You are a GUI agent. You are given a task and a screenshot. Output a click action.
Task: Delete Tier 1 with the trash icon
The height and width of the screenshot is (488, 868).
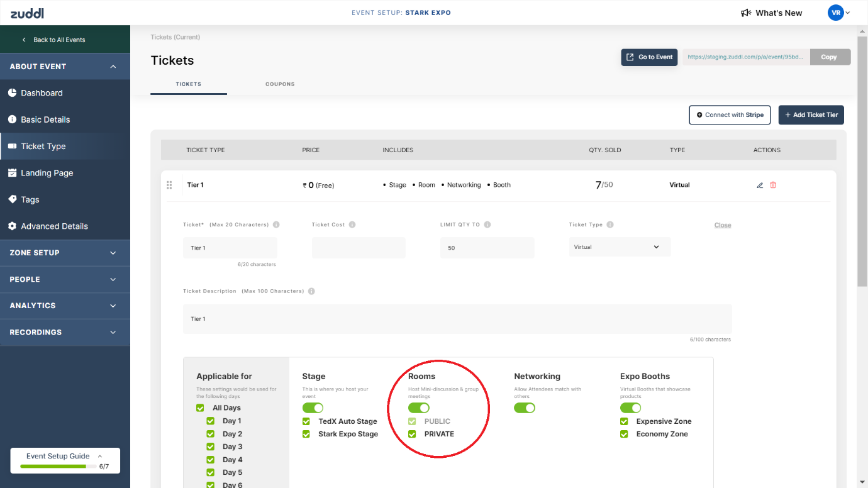tap(773, 185)
